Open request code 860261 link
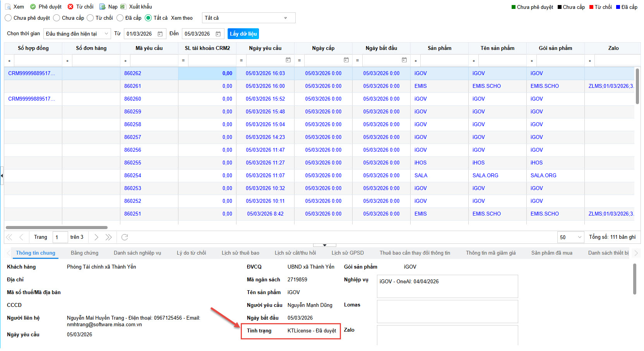 point(132,86)
